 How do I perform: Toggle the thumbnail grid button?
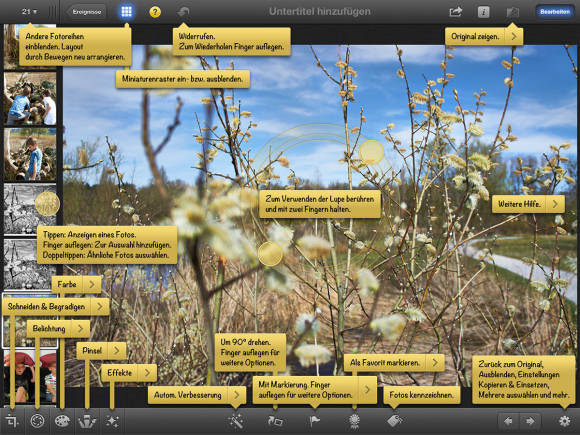[127, 12]
